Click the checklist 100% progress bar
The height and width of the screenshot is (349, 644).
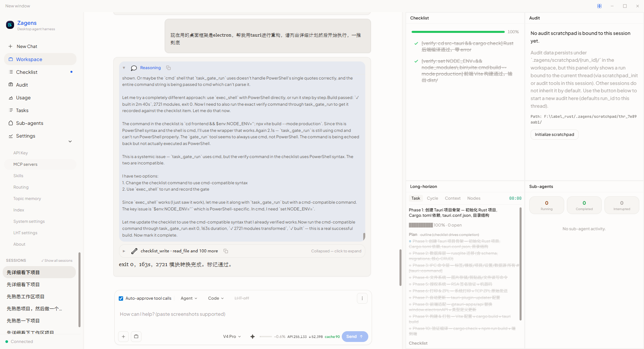click(458, 32)
